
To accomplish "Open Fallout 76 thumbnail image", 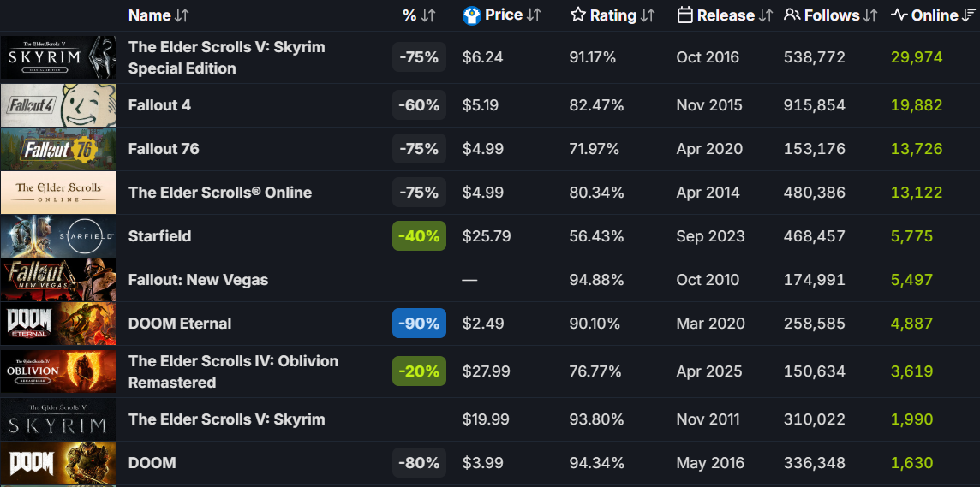I will [x=57, y=149].
